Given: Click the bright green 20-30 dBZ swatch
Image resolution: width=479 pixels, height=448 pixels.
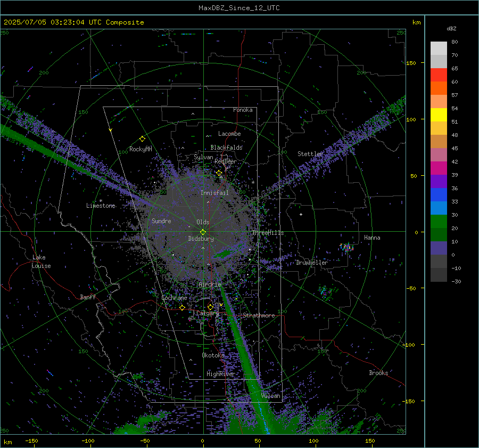Looking at the screenshot, I should coord(439,222).
